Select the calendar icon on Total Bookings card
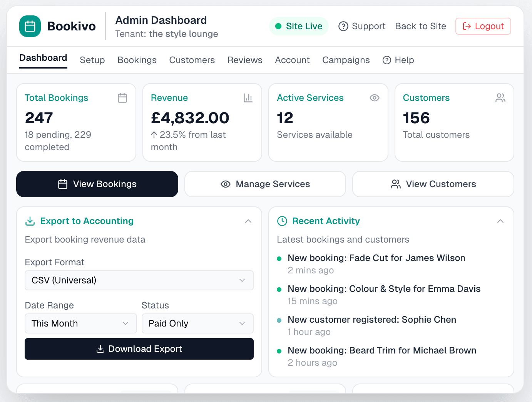532x402 pixels. tap(122, 98)
